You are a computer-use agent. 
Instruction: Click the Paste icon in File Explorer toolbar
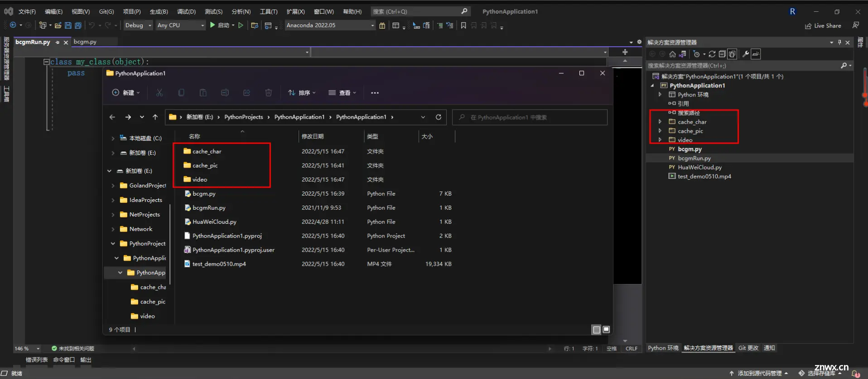pos(203,93)
